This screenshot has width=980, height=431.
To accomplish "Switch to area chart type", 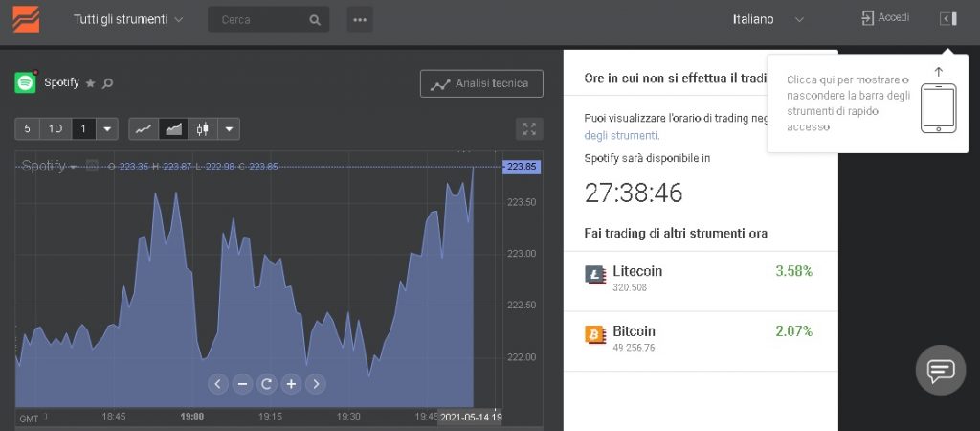I will coord(173,129).
